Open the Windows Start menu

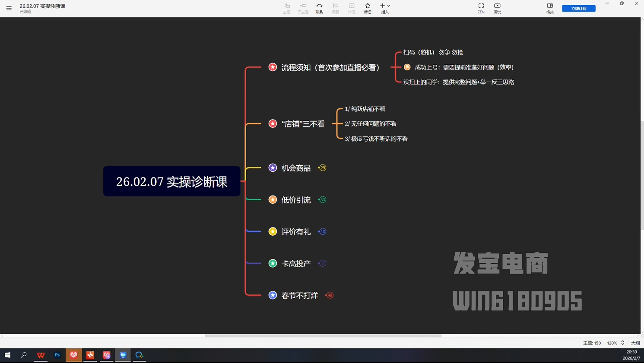tap(7, 355)
